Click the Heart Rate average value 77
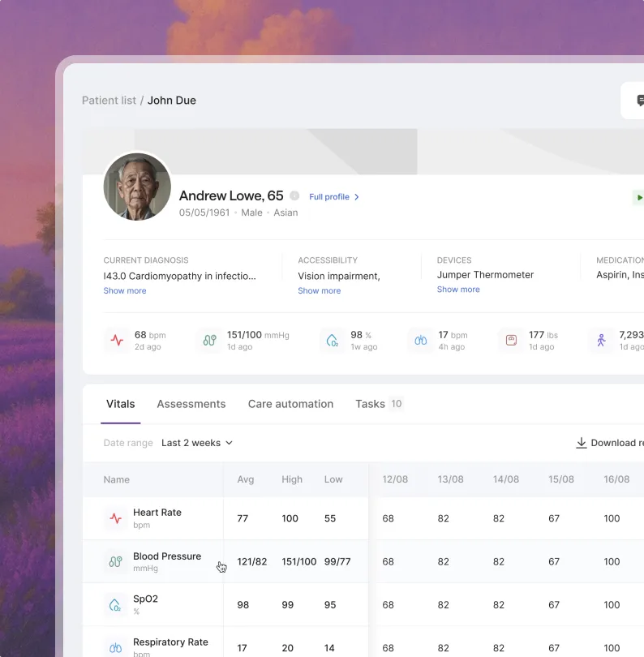The height and width of the screenshot is (657, 644). [x=243, y=518]
